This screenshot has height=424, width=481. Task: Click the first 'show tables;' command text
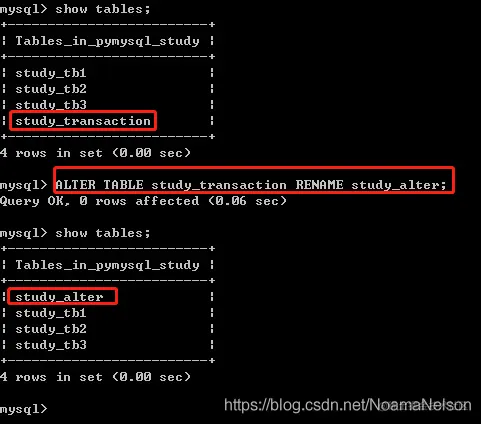[103, 9]
